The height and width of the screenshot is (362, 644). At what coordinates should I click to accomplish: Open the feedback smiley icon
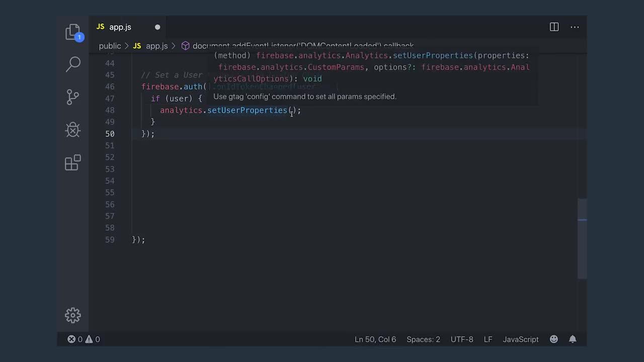point(554,339)
